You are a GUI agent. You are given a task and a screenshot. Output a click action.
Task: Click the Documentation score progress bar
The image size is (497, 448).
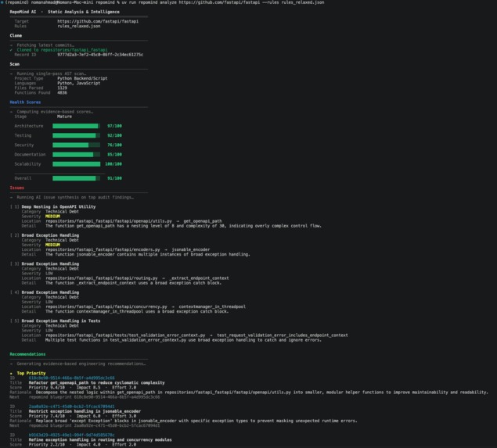(77, 154)
